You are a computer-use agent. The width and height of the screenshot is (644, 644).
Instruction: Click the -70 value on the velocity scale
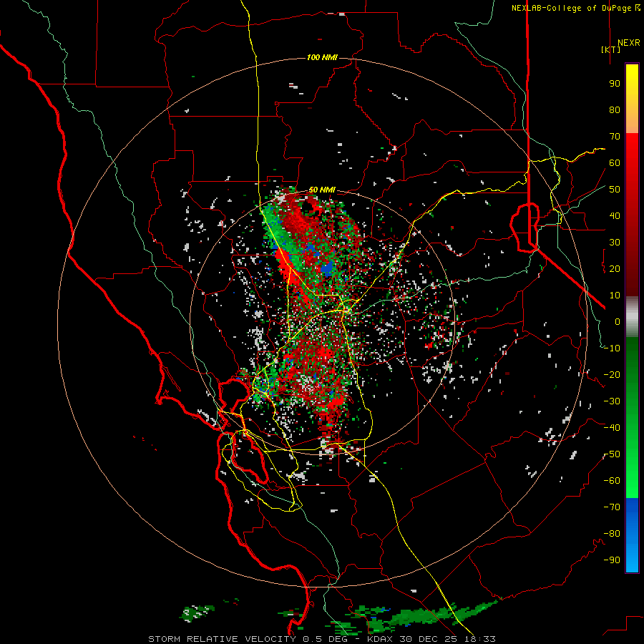(x=612, y=507)
